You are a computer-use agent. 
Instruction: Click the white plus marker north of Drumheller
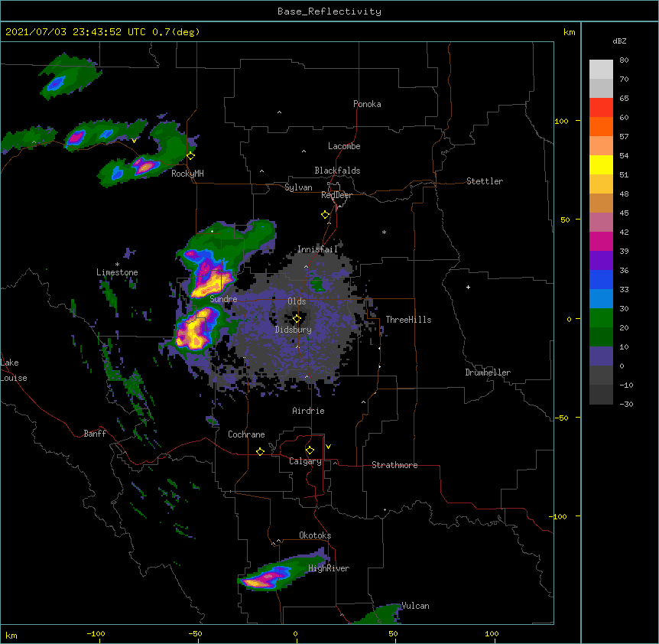[x=468, y=287]
